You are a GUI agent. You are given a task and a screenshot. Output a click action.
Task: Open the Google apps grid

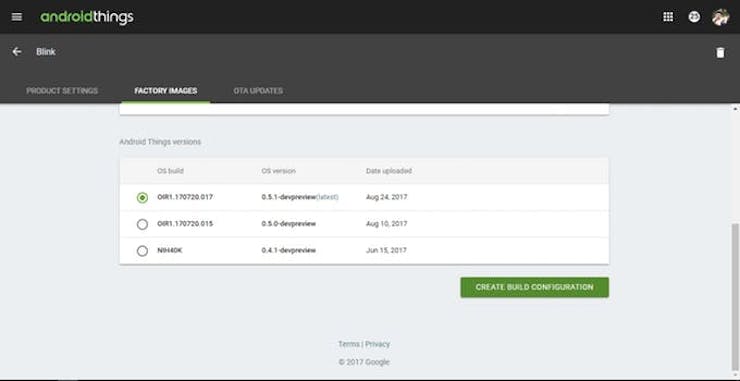point(668,17)
